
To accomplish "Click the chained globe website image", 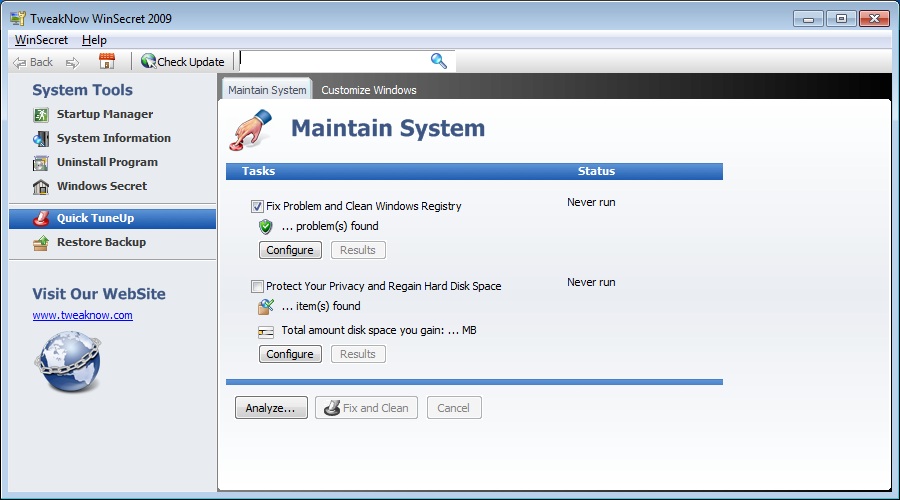I will [68, 362].
